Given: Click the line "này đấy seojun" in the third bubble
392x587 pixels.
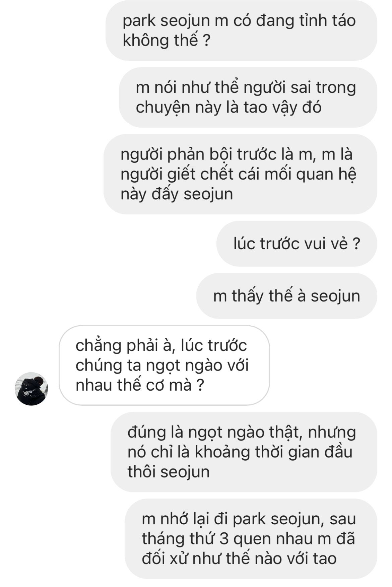Looking at the screenshot, I should click(177, 194).
